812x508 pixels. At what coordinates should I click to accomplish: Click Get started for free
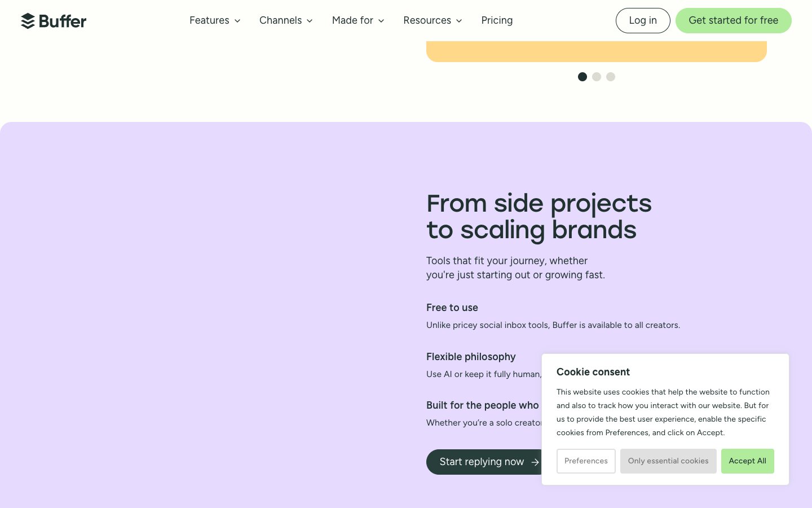[x=734, y=20]
